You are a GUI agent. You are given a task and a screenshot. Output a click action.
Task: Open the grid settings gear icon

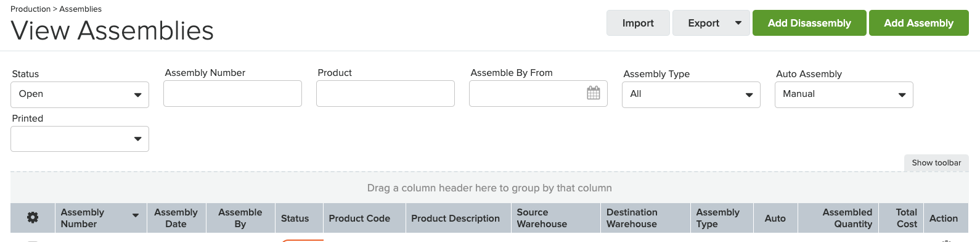point(33,217)
